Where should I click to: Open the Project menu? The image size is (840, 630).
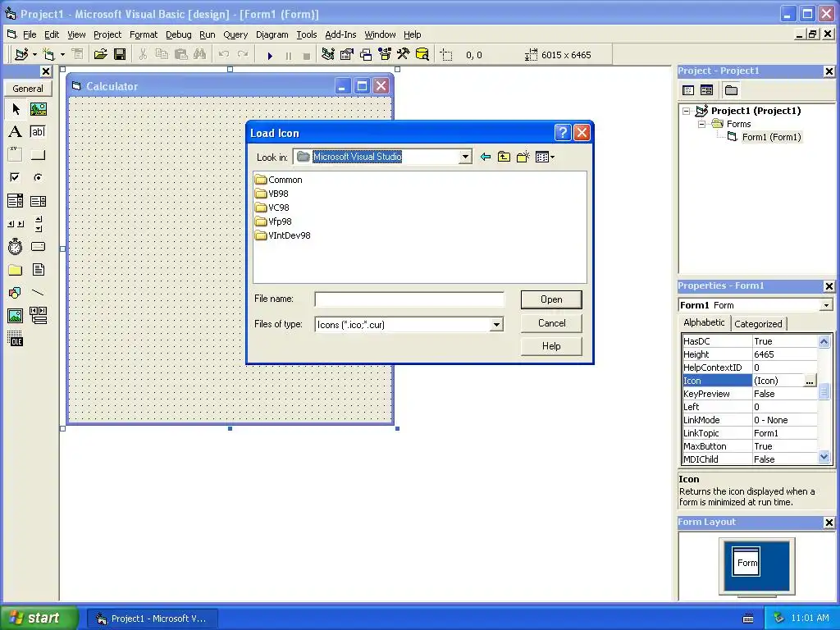107,34
